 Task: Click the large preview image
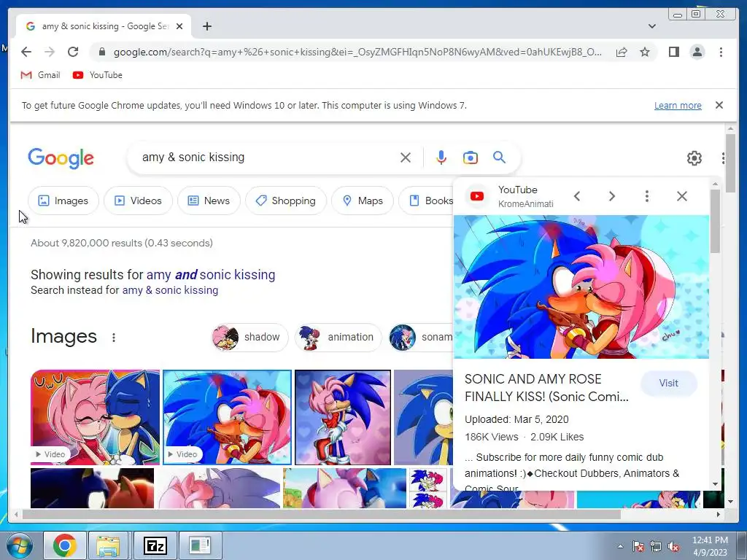click(x=581, y=287)
